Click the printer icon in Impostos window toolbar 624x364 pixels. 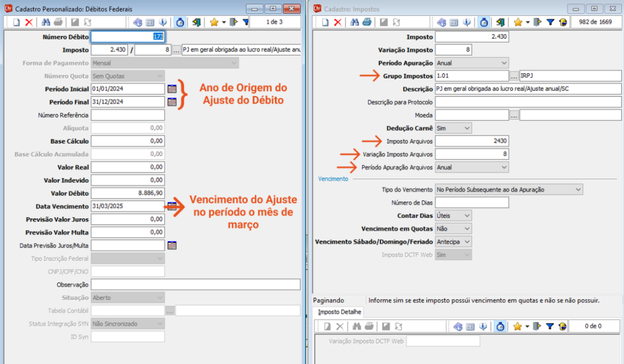click(366, 22)
